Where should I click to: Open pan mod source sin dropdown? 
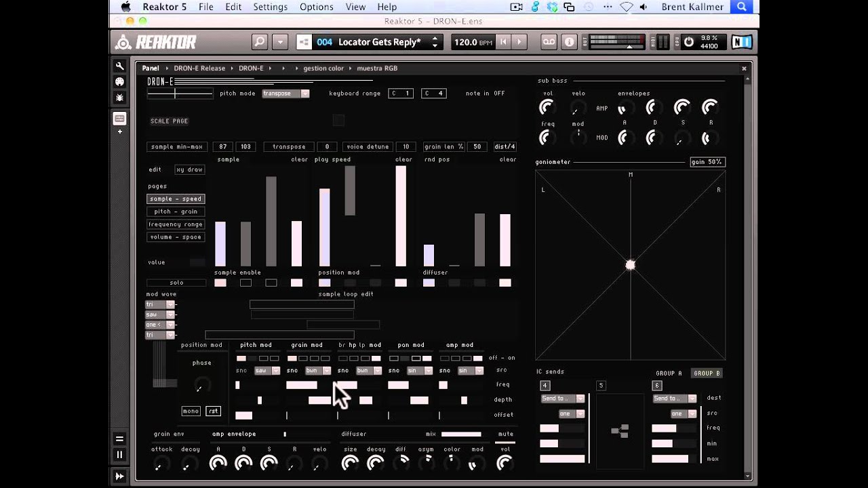[420, 371]
